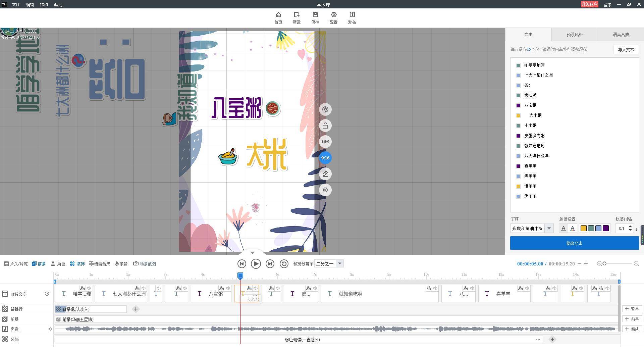Pick the purple color swatch
The width and height of the screenshot is (644, 347).
point(606,228)
